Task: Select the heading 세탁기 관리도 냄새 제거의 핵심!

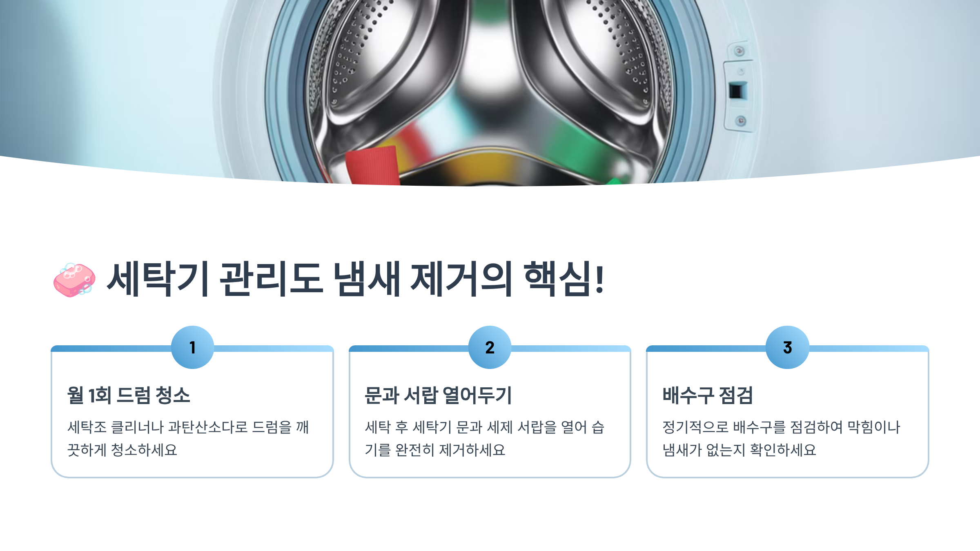Action: [x=356, y=279]
